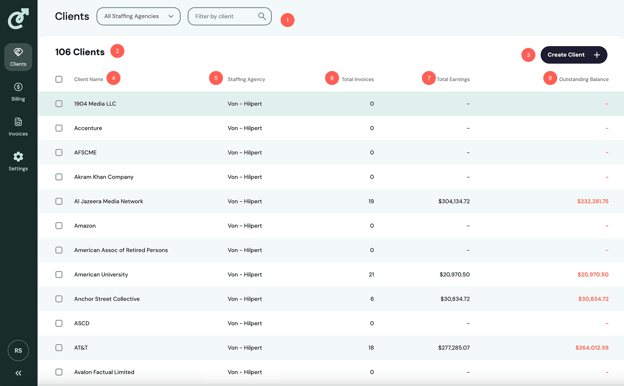
Task: Sort by Total Invoices column header
Action: pyautogui.click(x=358, y=79)
